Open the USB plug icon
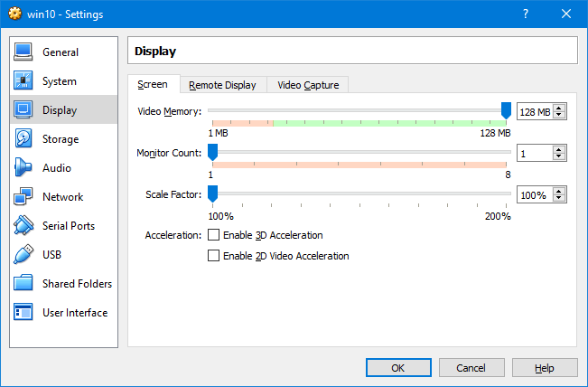Image resolution: width=588 pixels, height=387 pixels. 23,254
